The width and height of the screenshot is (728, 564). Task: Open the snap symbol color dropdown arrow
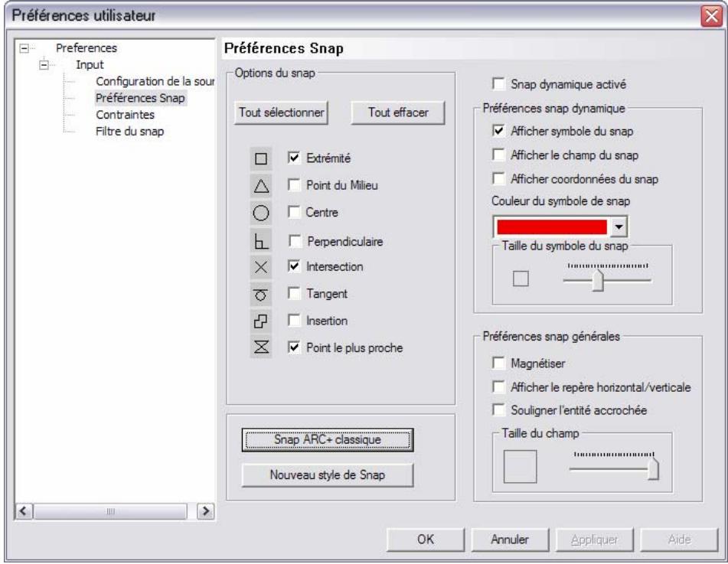pyautogui.click(x=620, y=227)
